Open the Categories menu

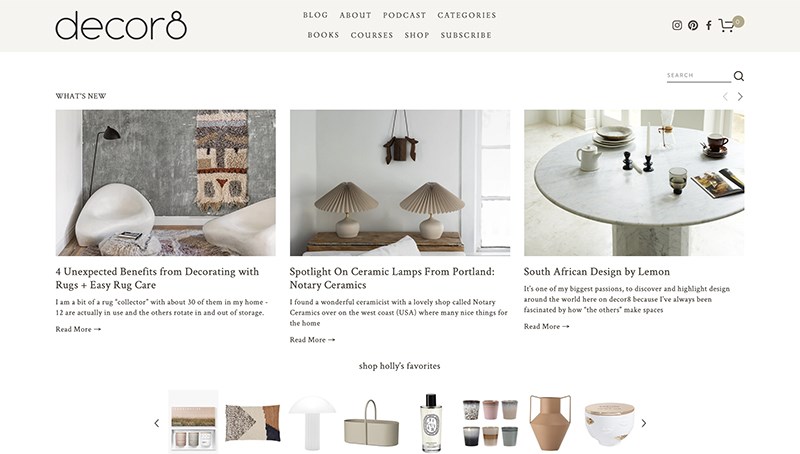click(467, 15)
